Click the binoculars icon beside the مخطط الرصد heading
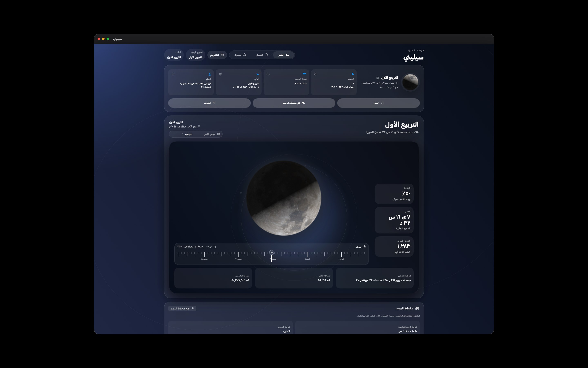This screenshot has height=368, width=588. (417, 308)
